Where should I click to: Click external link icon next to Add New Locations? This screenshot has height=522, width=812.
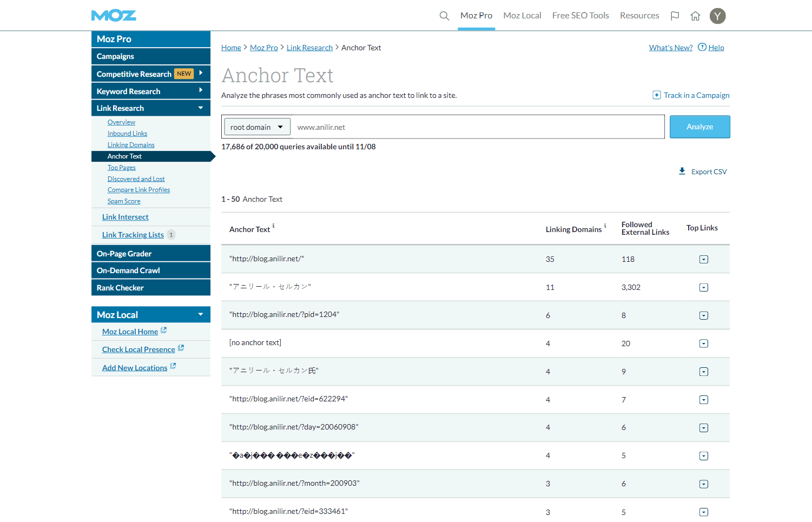point(173,366)
